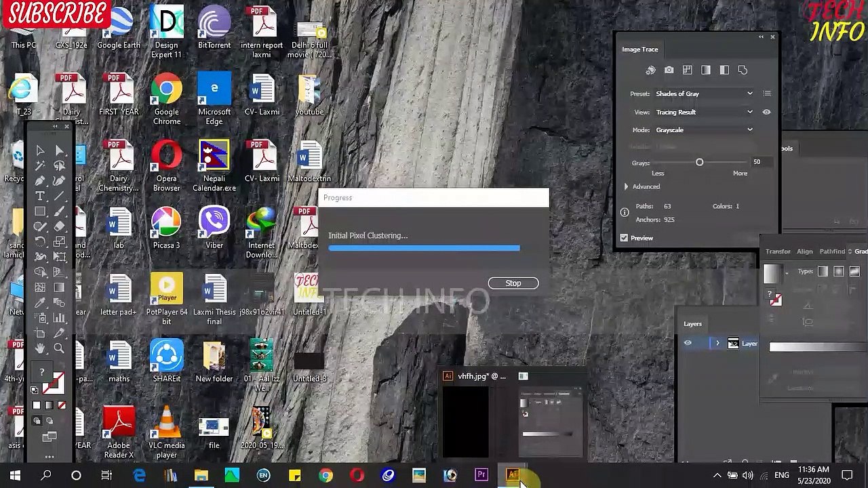This screenshot has height=488, width=868.
Task: Set paint mode to Color in toolbar
Action: pyautogui.click(x=37, y=405)
